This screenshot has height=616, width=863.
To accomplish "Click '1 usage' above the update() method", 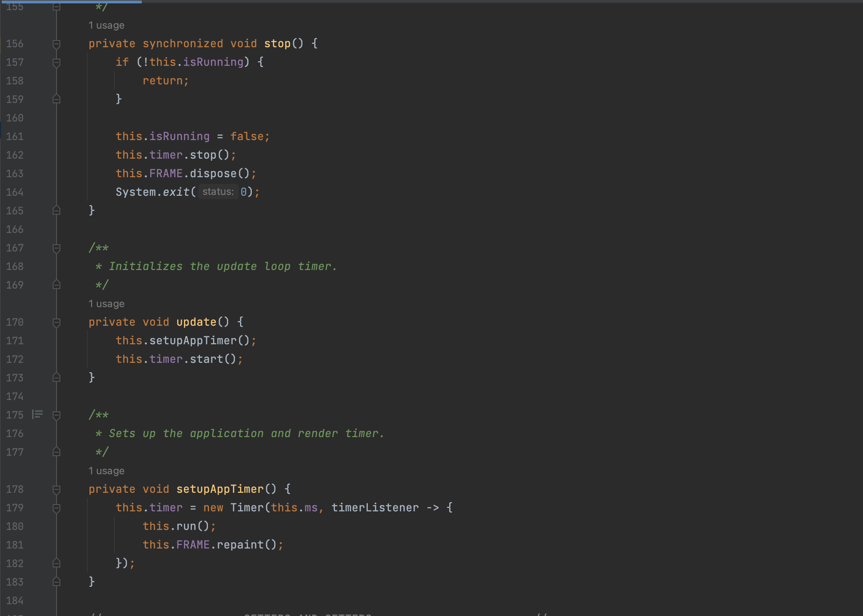I will pos(106,303).
